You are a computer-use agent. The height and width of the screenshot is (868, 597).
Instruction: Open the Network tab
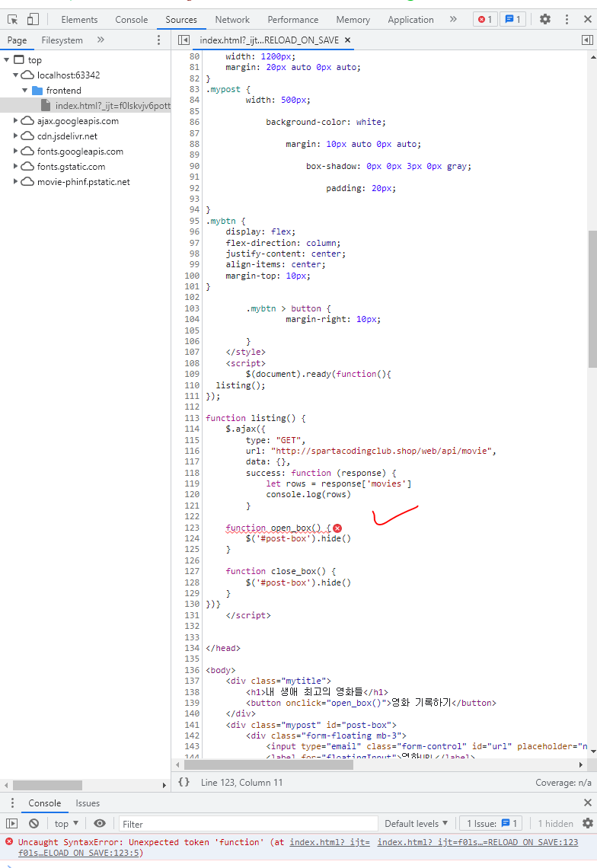(x=232, y=19)
